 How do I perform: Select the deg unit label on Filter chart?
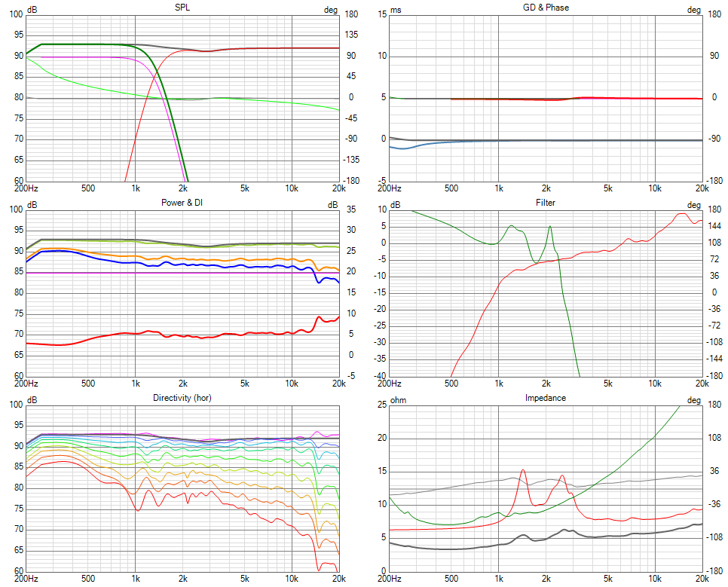694,205
